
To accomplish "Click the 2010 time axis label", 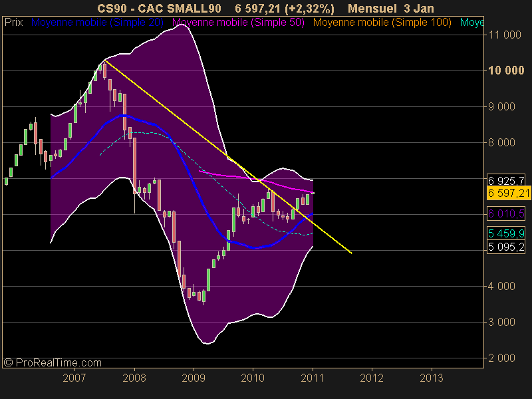I will (x=253, y=378).
